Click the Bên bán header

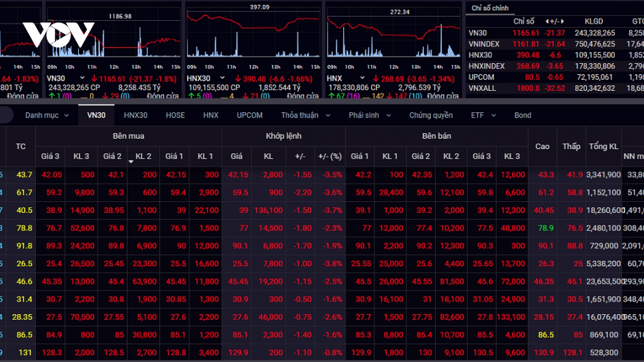pos(436,136)
